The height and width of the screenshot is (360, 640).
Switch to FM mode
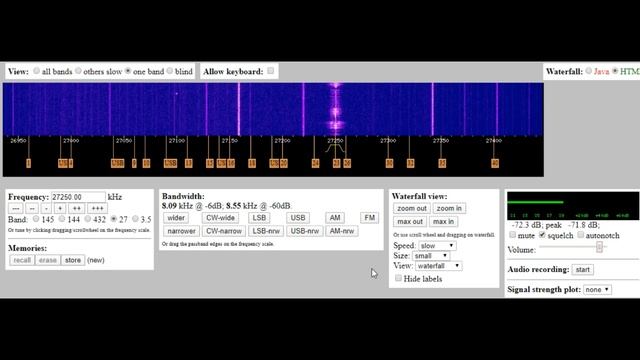click(x=370, y=218)
